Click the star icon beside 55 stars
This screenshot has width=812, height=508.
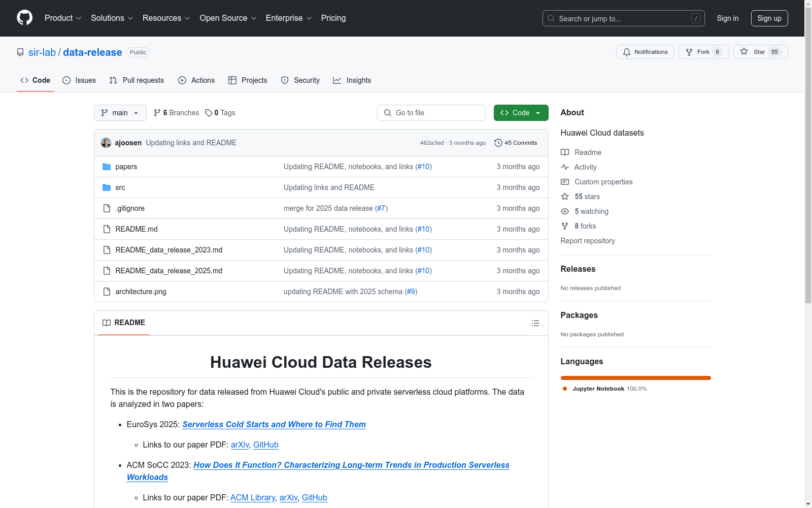click(565, 197)
